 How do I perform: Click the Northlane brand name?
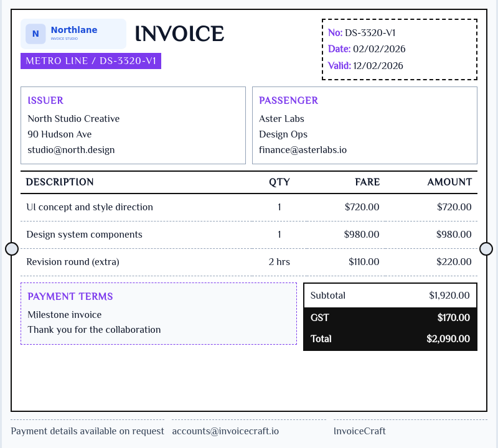(74, 30)
